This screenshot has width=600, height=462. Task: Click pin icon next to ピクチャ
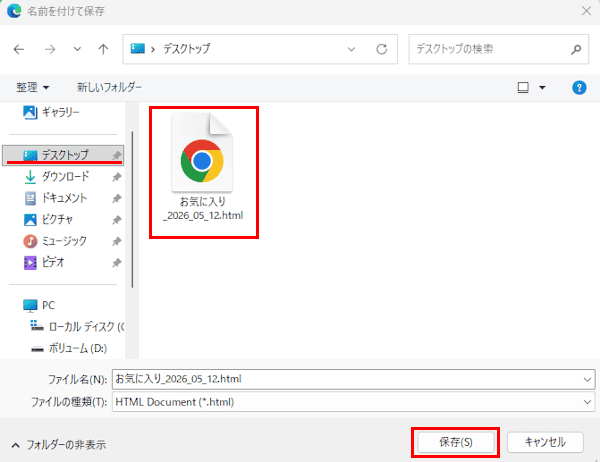[x=117, y=219]
